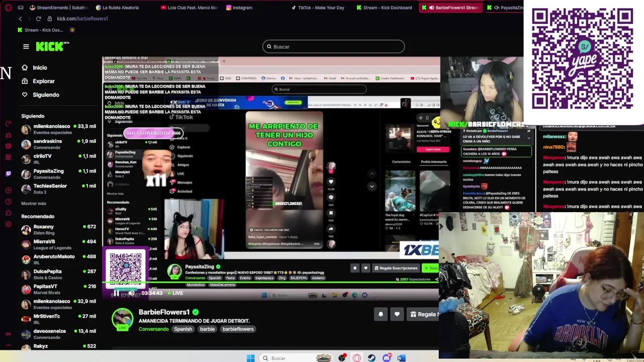Switch to the Instagram browser tab

[239, 8]
